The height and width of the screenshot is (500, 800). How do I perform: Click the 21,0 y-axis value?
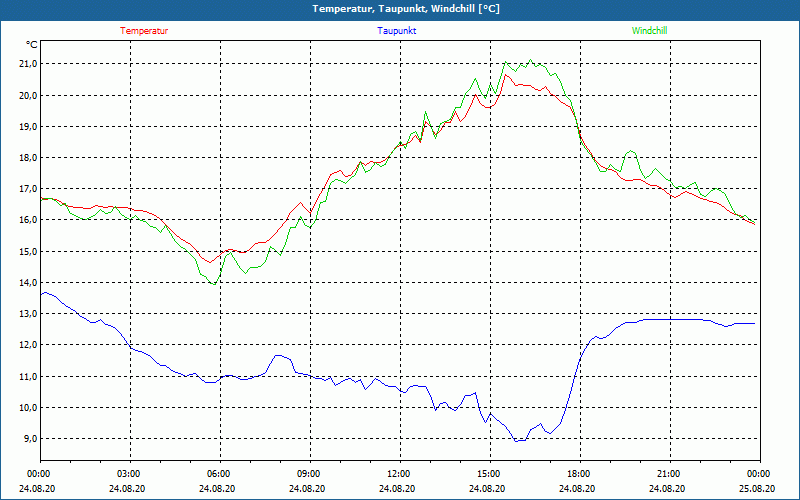point(29,64)
